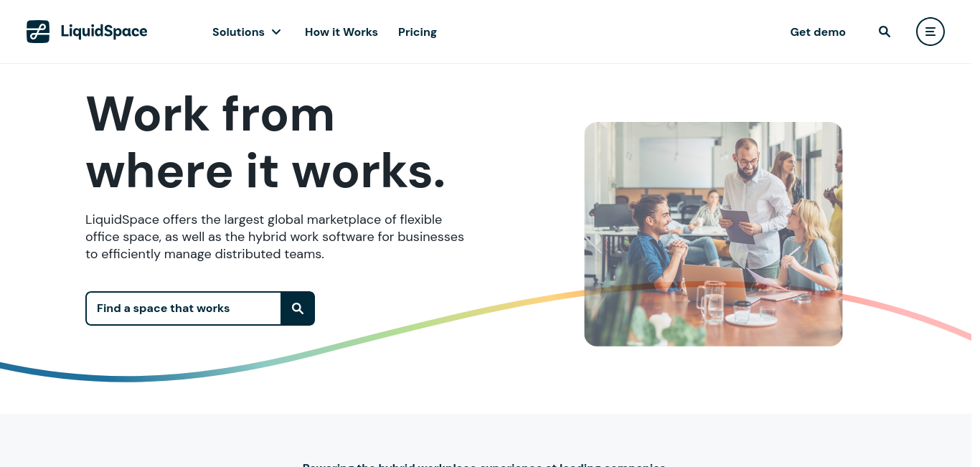Expand the chevron beside Solutions
The image size is (980, 467).
click(276, 32)
